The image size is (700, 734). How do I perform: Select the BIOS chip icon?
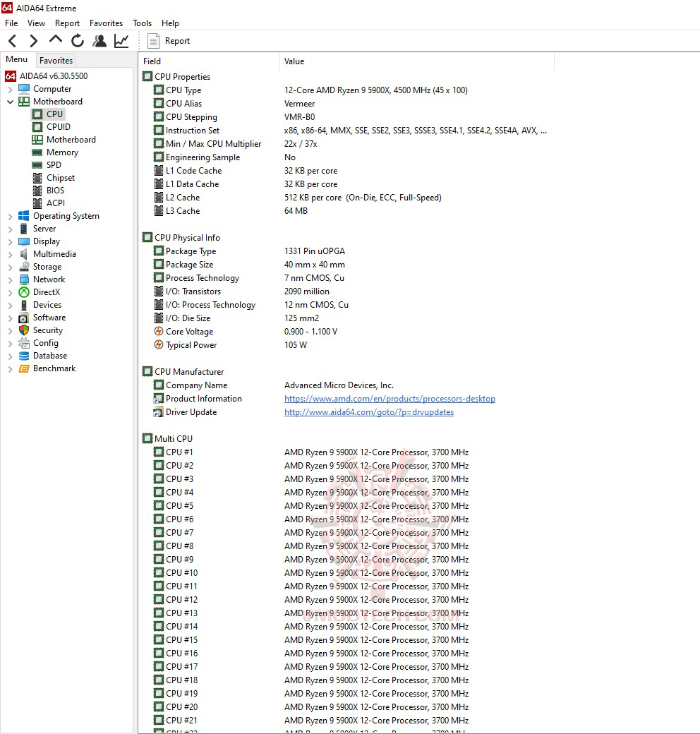pos(37,191)
